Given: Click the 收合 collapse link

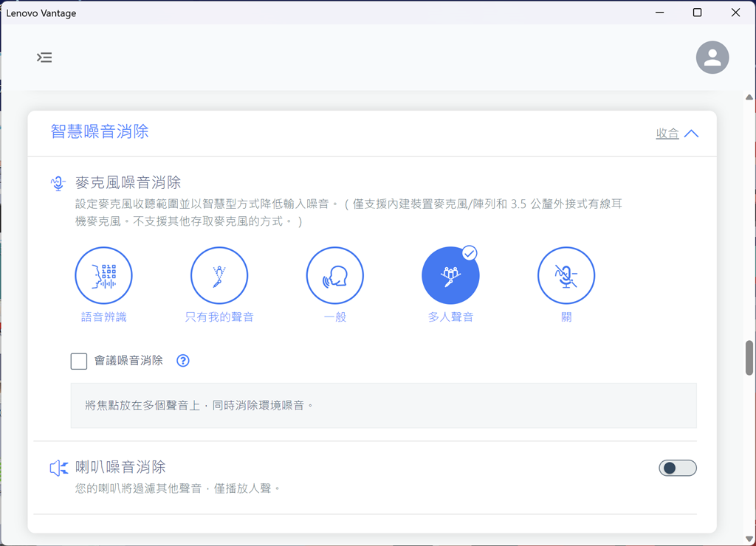Looking at the screenshot, I should (x=667, y=134).
